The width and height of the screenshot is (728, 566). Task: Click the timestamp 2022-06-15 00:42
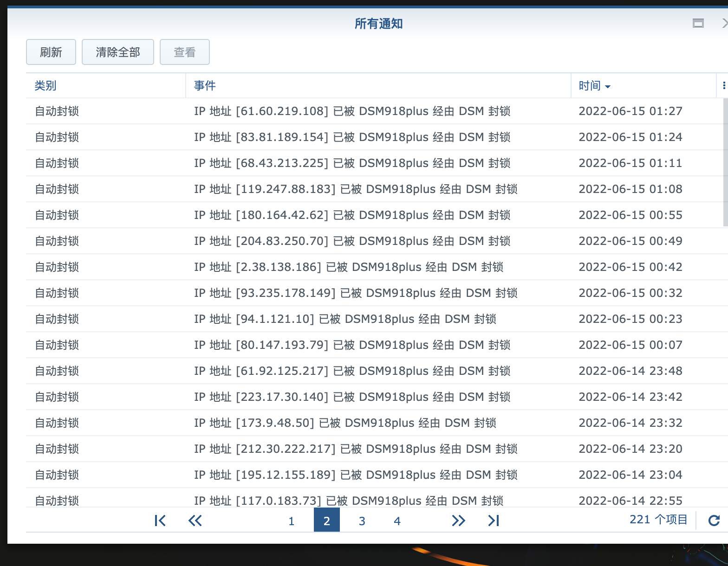pyautogui.click(x=630, y=267)
